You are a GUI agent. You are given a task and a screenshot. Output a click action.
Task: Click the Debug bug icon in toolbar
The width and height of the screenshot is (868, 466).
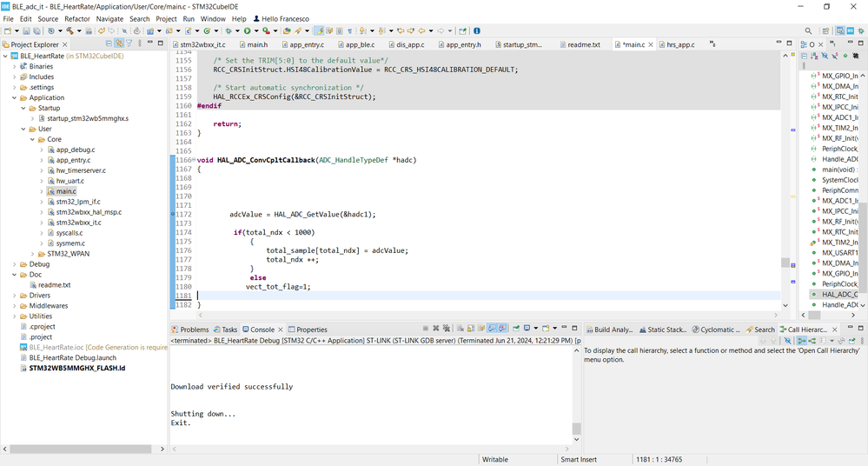229,30
